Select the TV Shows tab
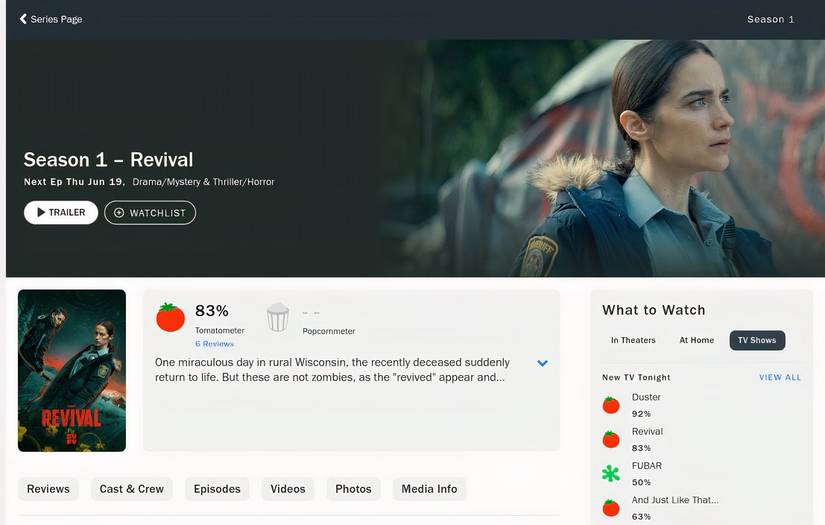This screenshot has height=525, width=825. pos(757,340)
